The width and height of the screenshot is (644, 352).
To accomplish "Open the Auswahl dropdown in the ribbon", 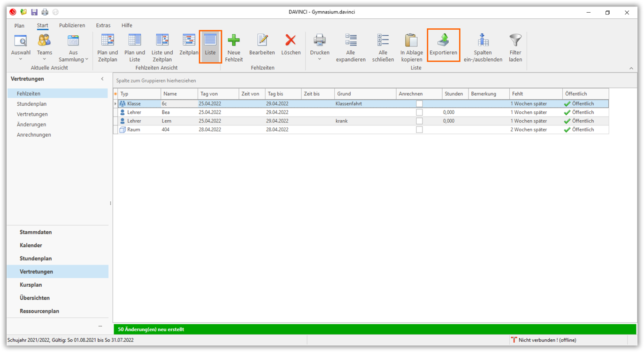I will (x=21, y=59).
